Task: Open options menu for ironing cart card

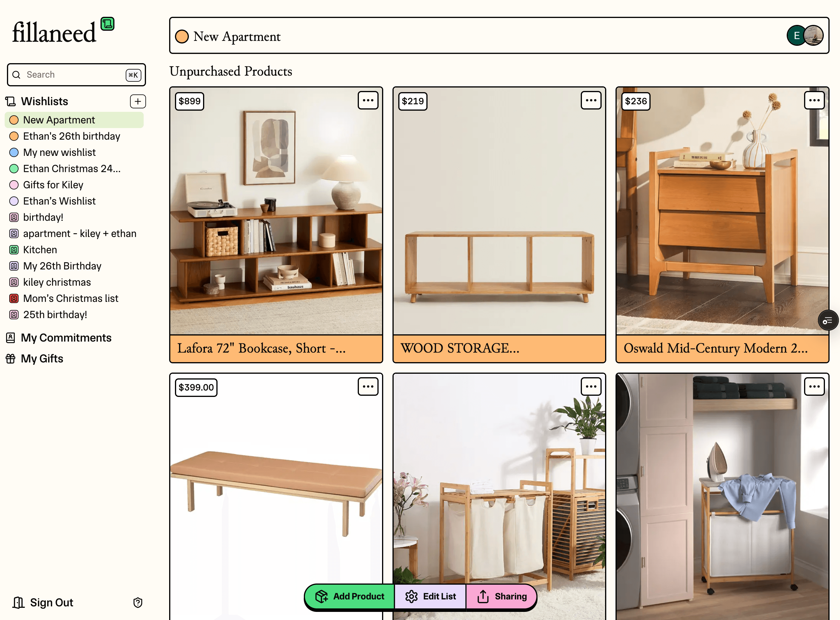Action: point(814,386)
